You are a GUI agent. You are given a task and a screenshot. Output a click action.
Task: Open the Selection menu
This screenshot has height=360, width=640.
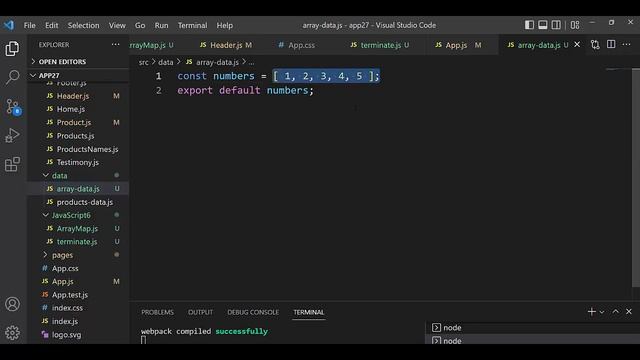[x=83, y=25]
